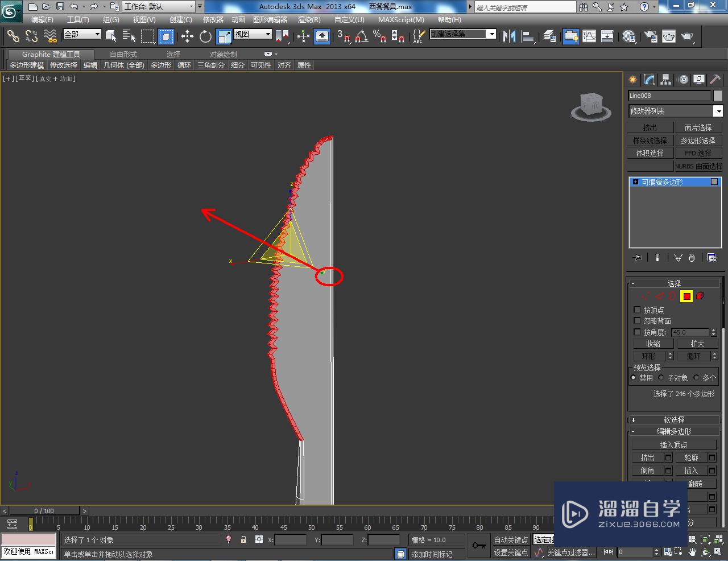This screenshot has height=561, width=728.
Task: Switch to the Utilities hammer tab
Action: tap(715, 80)
